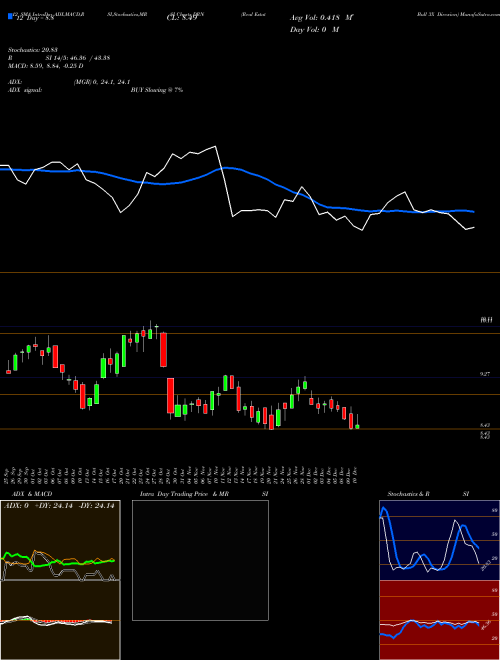The width and height of the screenshot is (500, 660).
Task: Click the 'Intra Day Trading Price & MR SI' title
Action: click(x=204, y=494)
